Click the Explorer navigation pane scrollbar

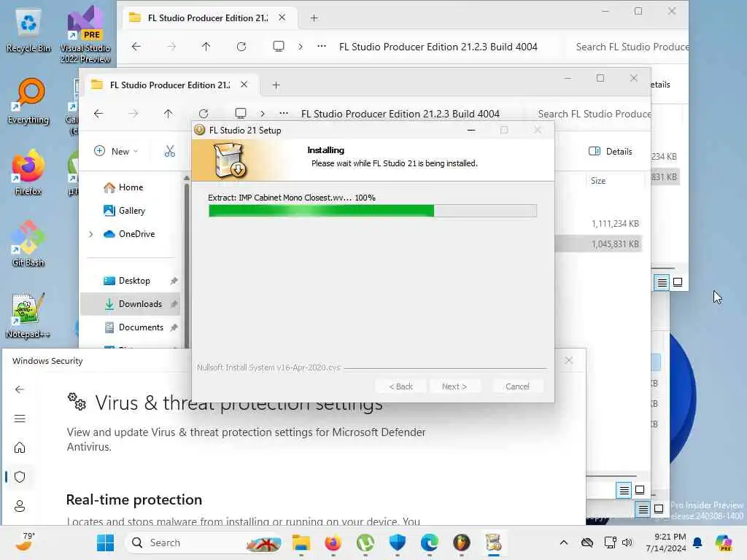coord(186,264)
